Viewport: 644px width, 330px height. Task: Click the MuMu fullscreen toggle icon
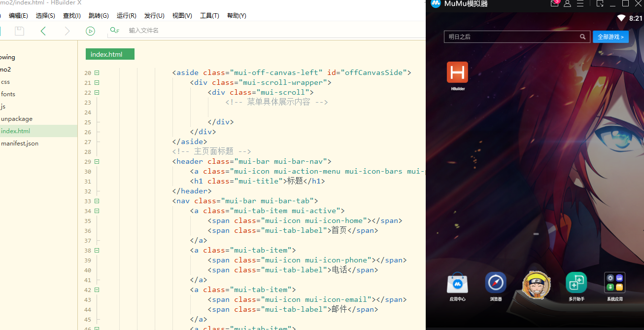(x=600, y=3)
